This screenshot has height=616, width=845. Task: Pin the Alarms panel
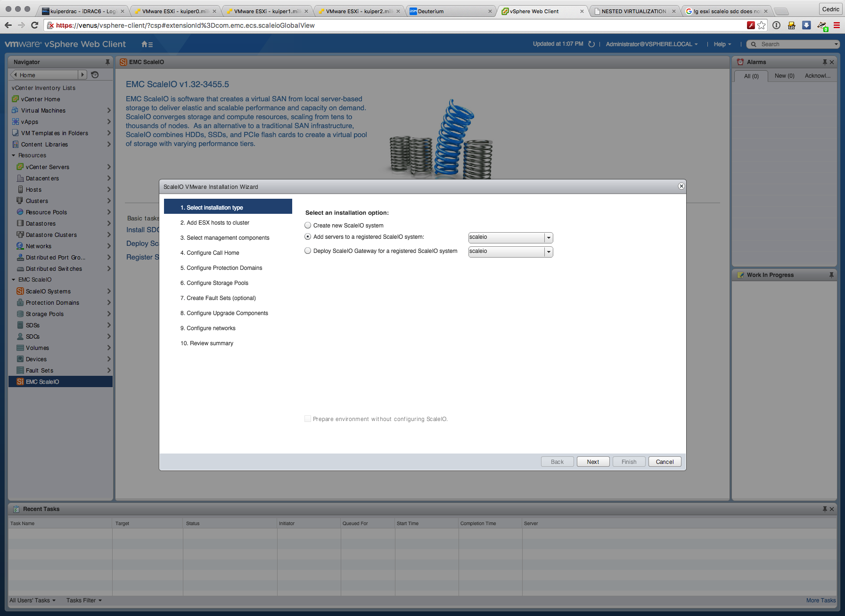coord(825,62)
